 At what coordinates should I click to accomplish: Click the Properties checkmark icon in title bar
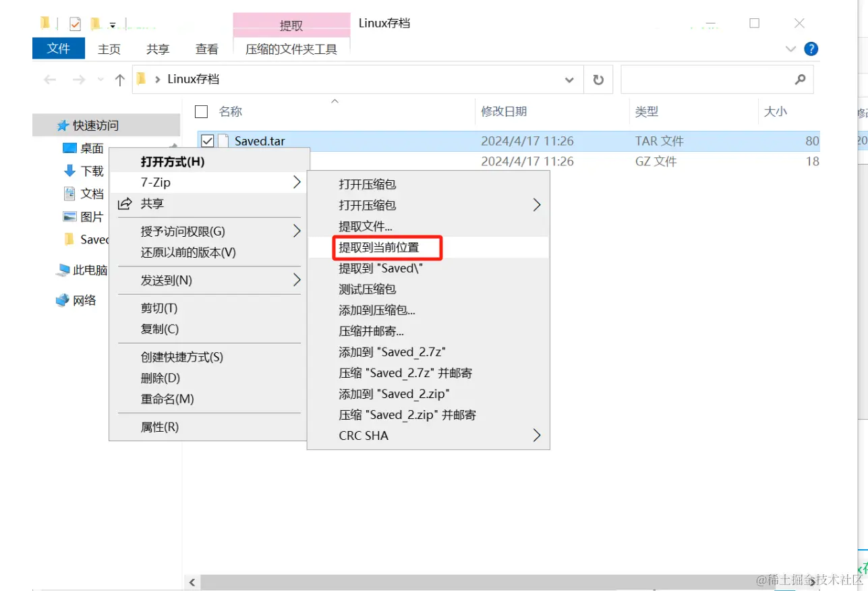click(x=74, y=24)
